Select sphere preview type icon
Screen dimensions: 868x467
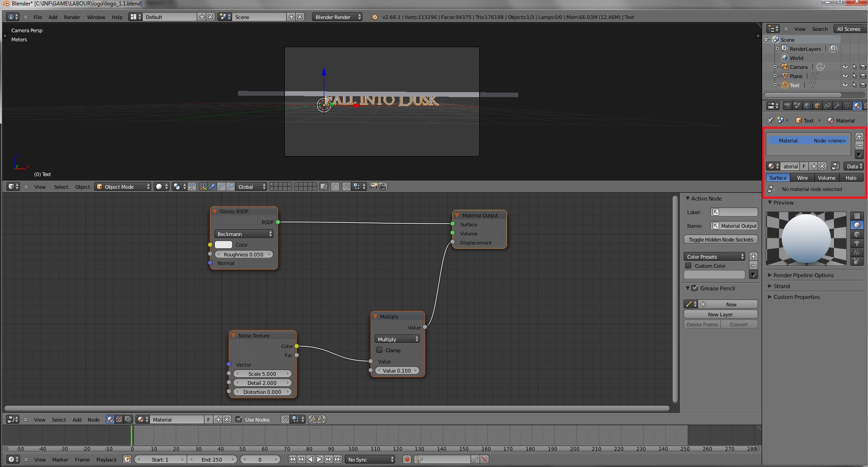857,225
